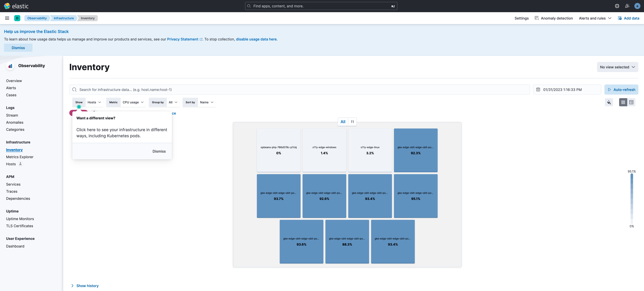Click the Add data icon
The width and height of the screenshot is (644, 291).
(620, 18)
